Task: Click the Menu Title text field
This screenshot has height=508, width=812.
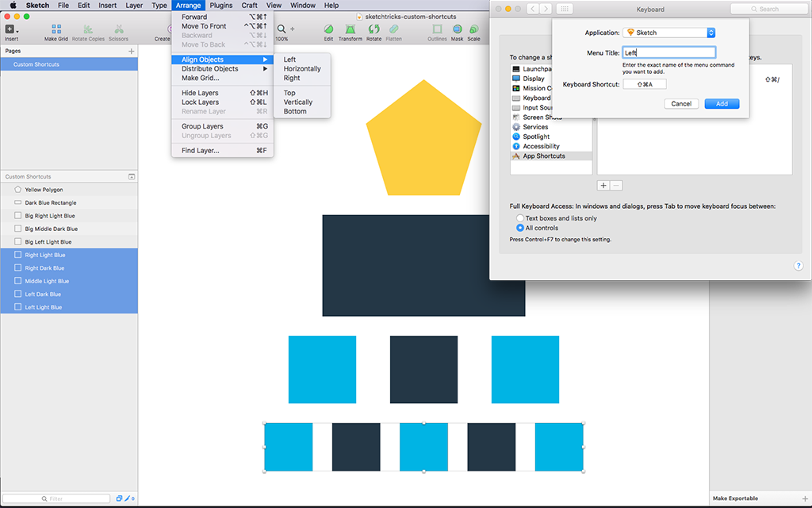Action: point(669,52)
